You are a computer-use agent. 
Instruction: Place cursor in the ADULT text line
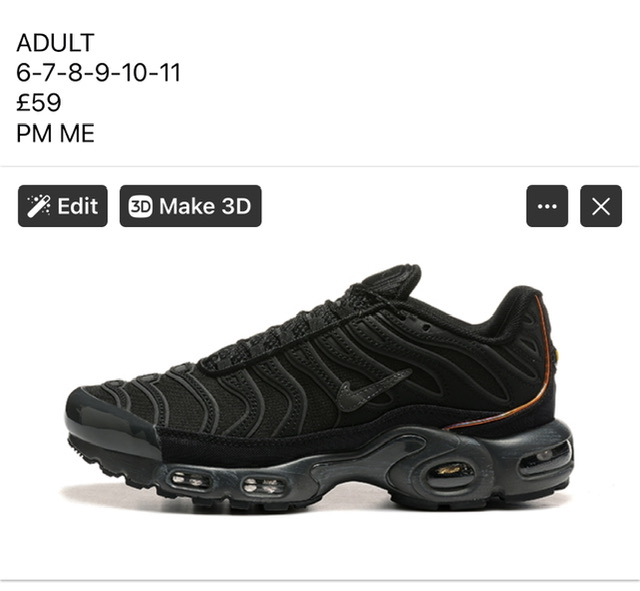(x=56, y=42)
